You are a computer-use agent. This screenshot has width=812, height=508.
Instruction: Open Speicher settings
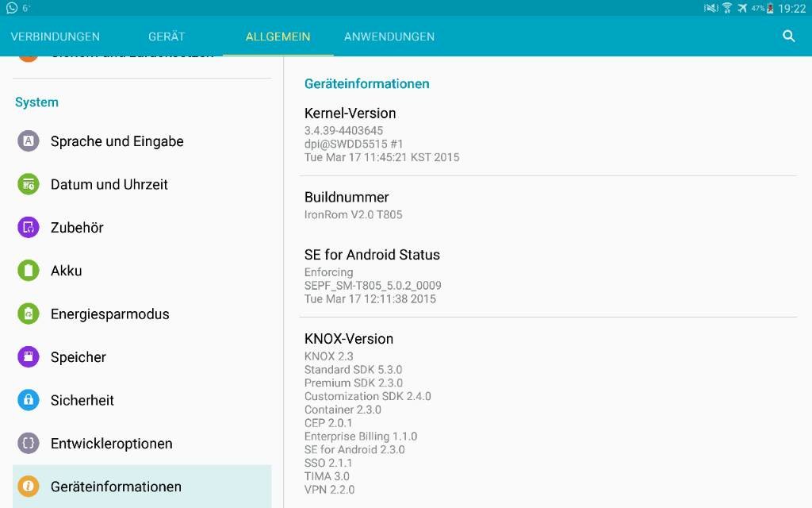click(x=142, y=356)
